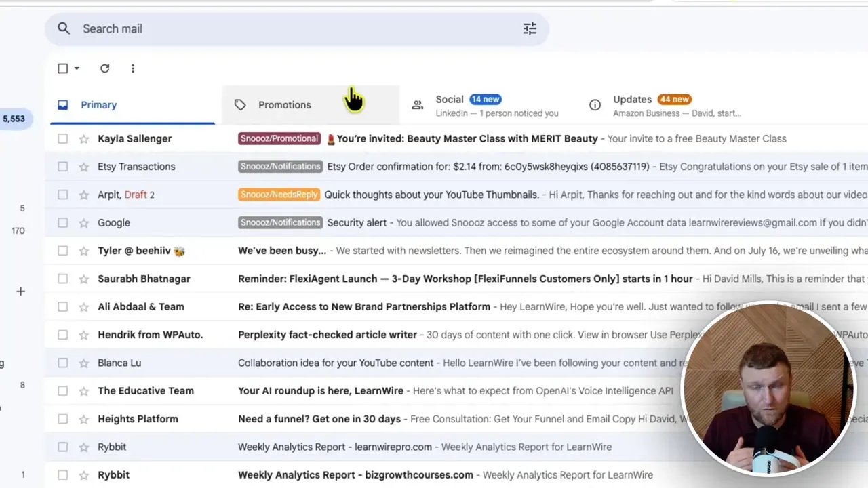Star the Rybbit learnwirepro.com report email

pyautogui.click(x=84, y=447)
